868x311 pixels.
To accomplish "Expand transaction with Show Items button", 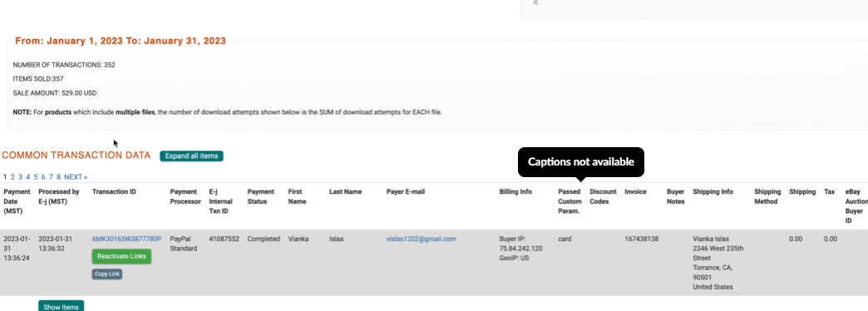I will (x=61, y=306).
